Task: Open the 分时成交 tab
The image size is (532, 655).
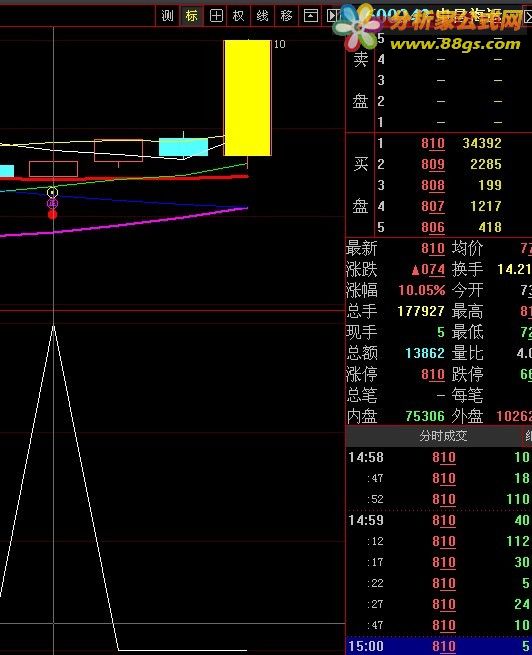Action: (443, 436)
